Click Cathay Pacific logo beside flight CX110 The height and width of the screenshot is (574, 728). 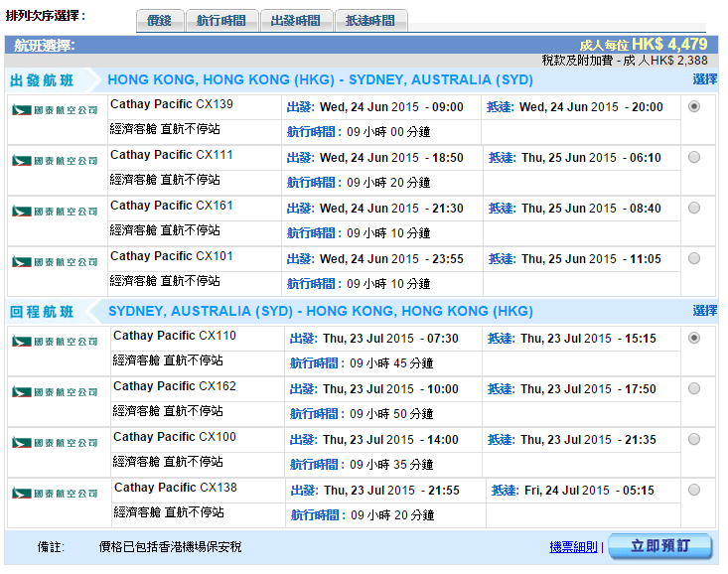point(55,342)
